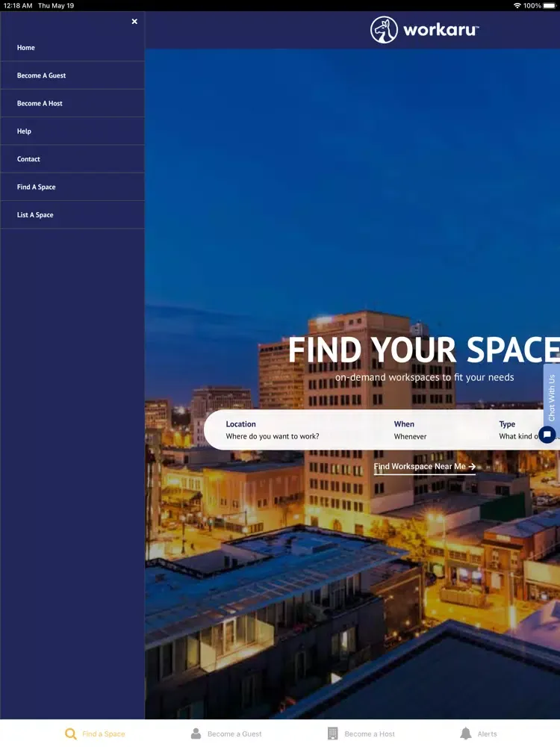Image resolution: width=560 pixels, height=747 pixels.
Task: Click Find Workspace Near Me link
Action: coord(424,466)
